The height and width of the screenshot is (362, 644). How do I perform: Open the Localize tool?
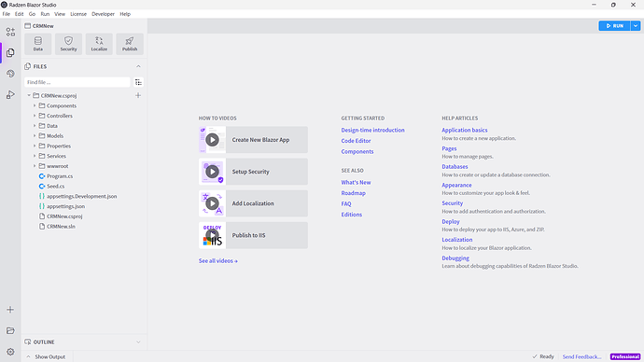pyautogui.click(x=99, y=44)
